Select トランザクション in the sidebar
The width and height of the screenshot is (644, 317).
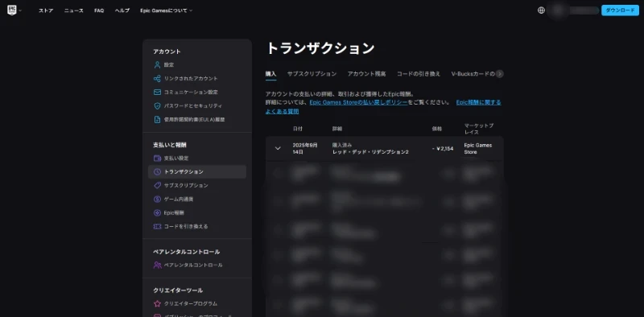(x=197, y=172)
